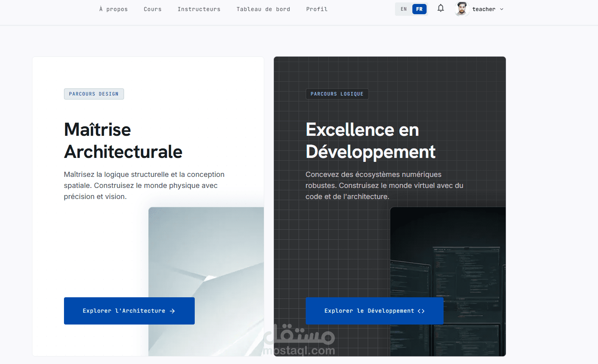Click the Excellence en Développement heading
Image resolution: width=598 pixels, height=364 pixels.
pyautogui.click(x=370, y=141)
